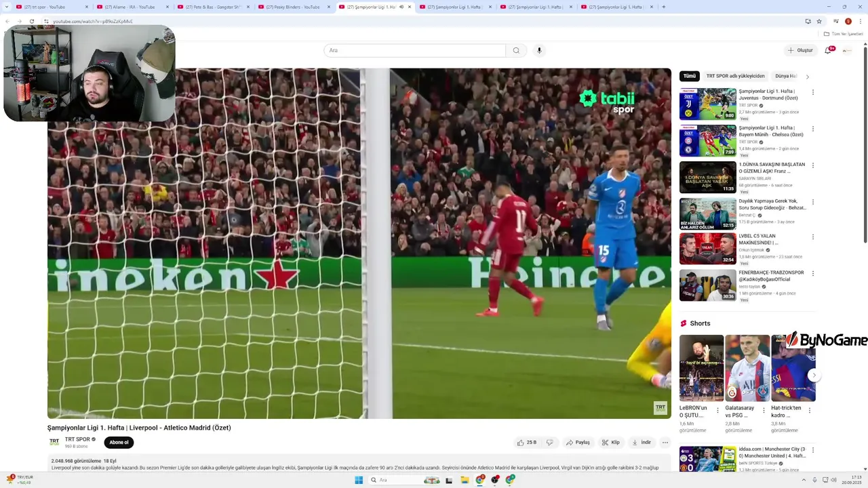Open options menu for Juventus - Dortmund video
This screenshot has width=868, height=488.
coord(813,92)
